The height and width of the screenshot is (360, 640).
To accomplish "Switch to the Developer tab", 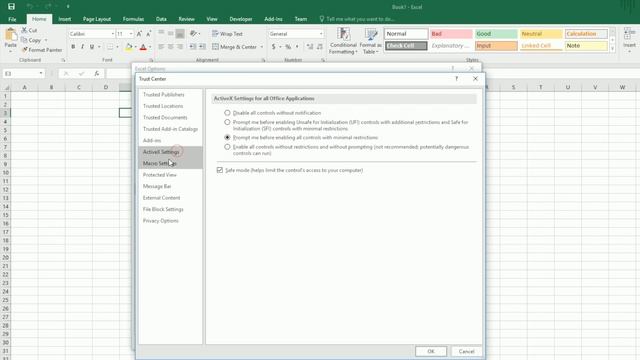I will [x=241, y=19].
